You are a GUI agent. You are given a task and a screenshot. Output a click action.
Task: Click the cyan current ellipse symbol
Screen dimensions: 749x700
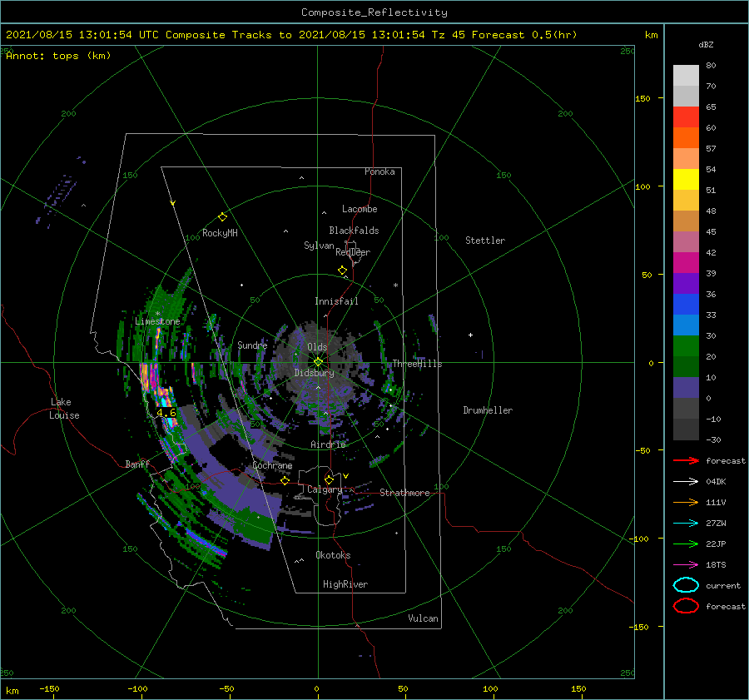coord(686,585)
